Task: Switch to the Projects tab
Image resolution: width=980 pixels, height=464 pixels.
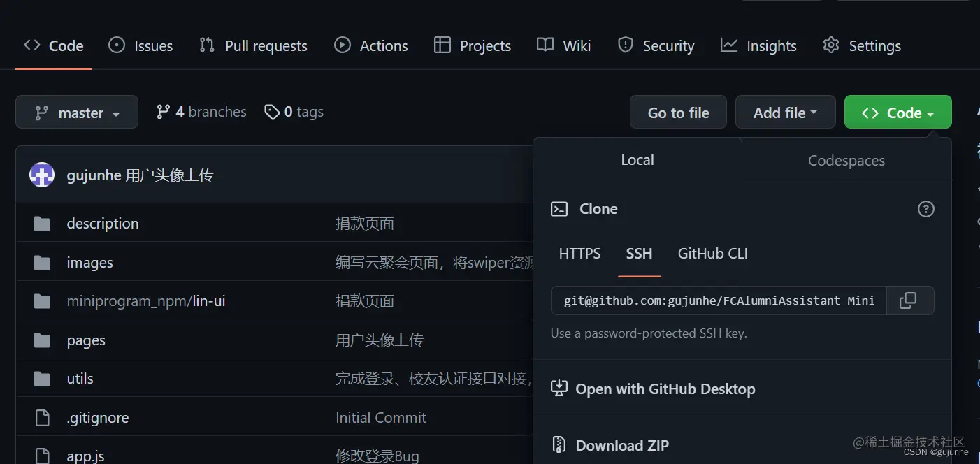Action: point(473,45)
